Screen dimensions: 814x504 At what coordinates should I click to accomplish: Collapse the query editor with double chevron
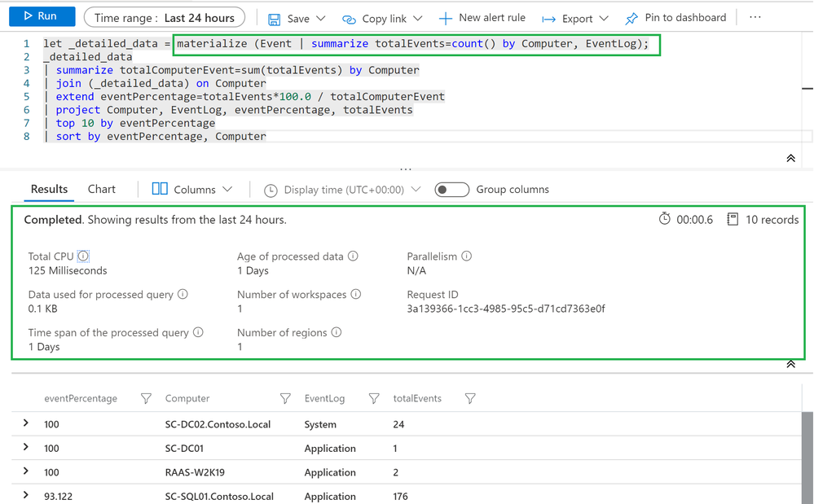790,158
